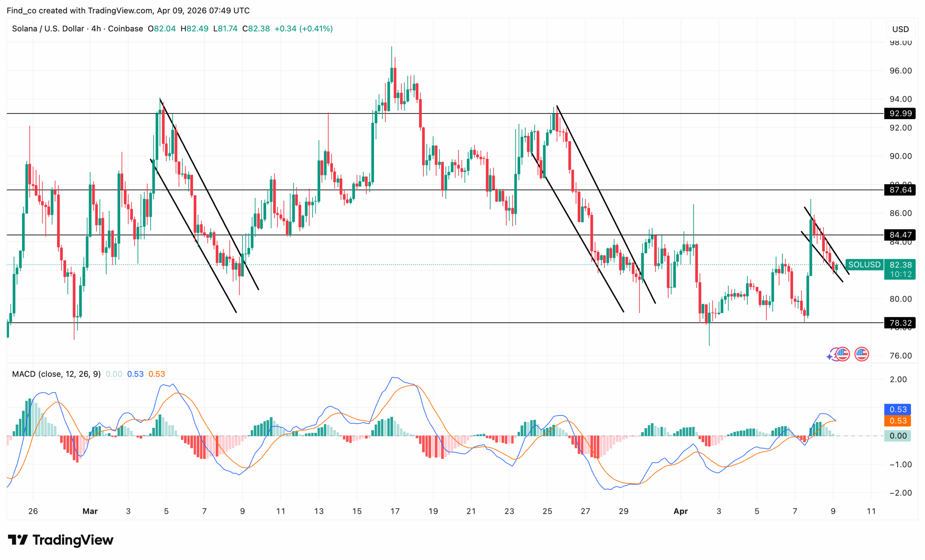
Task: Click the 86.00 price scale label
Action: pyautogui.click(x=900, y=213)
